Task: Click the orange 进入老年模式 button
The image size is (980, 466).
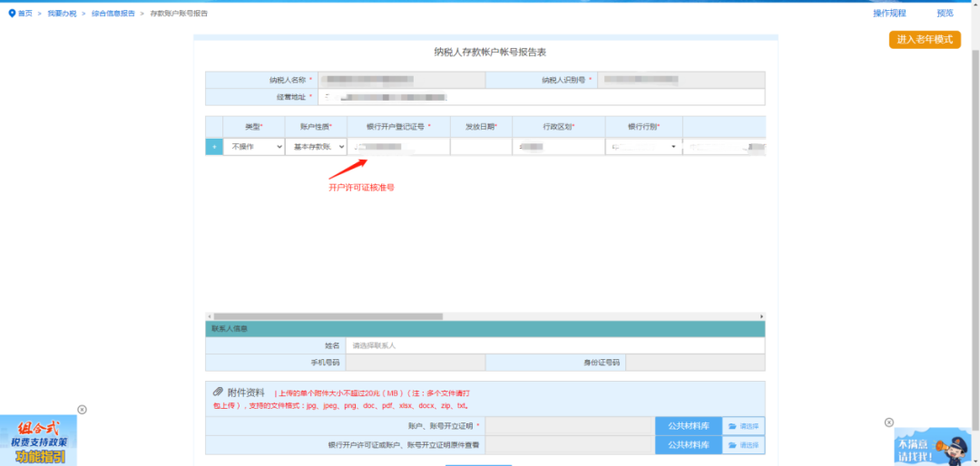Action: [925, 40]
